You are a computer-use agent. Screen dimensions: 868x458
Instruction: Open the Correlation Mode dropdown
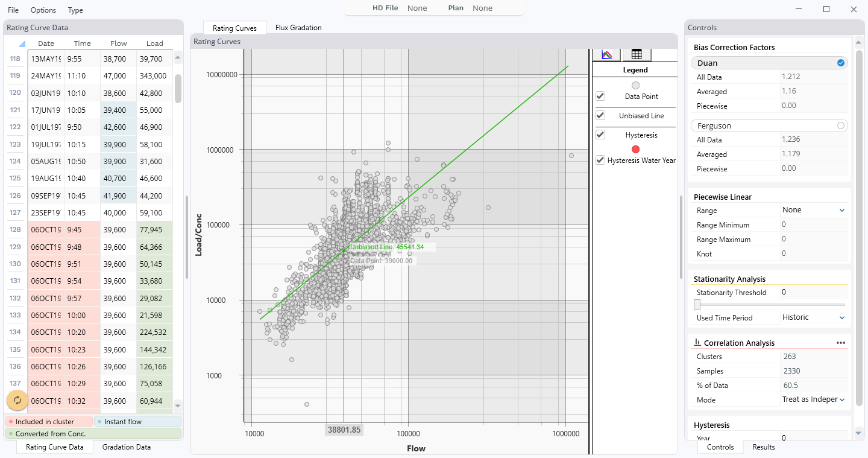coord(841,399)
